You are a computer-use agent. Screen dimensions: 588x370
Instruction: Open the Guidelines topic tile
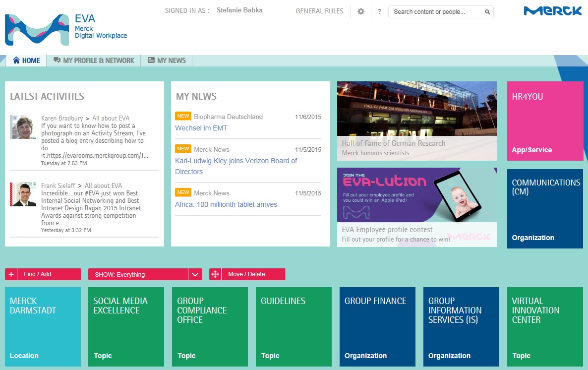point(294,327)
